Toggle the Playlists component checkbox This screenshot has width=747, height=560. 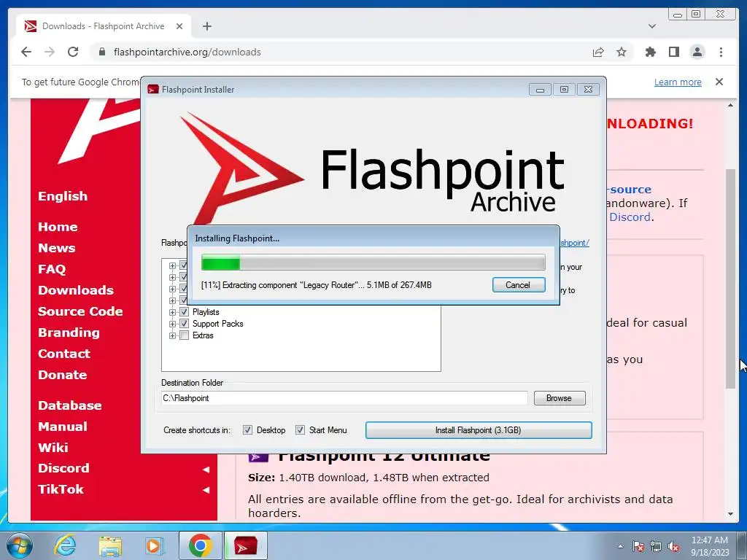(x=184, y=312)
